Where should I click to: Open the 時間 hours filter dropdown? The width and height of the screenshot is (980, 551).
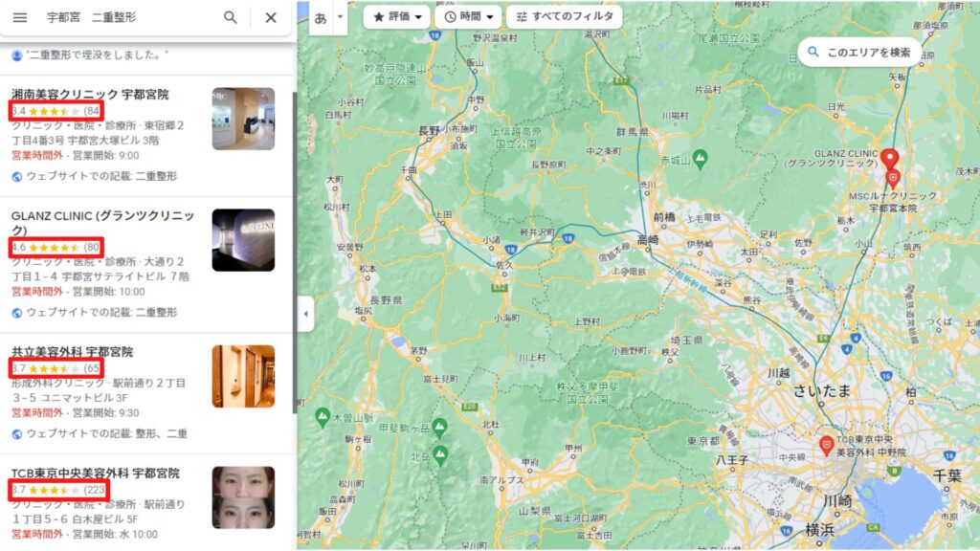click(x=469, y=17)
